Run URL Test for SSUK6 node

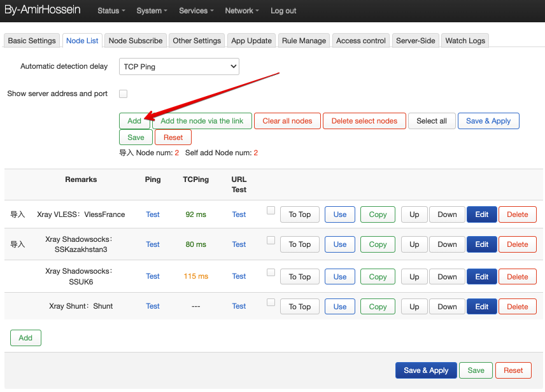pyautogui.click(x=239, y=276)
